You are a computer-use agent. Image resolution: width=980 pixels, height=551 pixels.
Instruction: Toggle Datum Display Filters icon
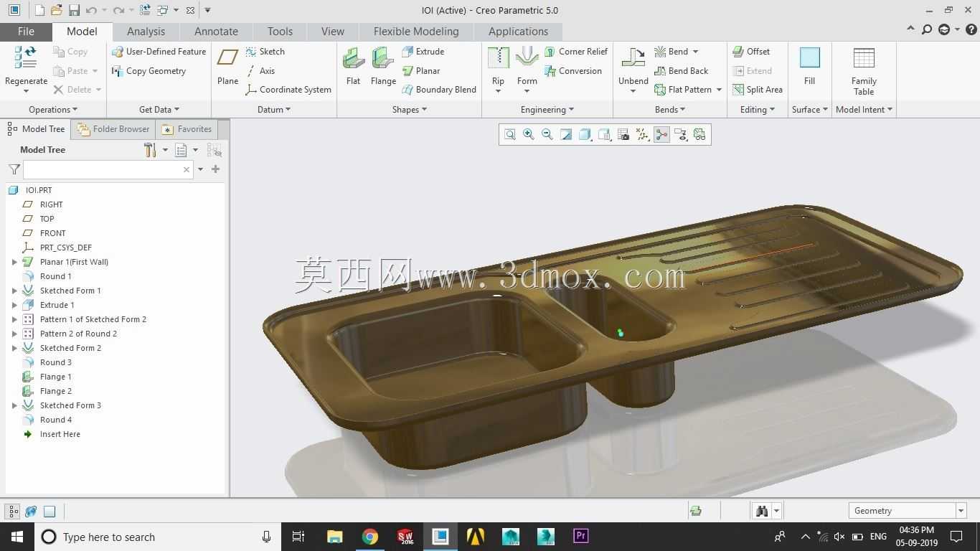pyautogui.click(x=642, y=134)
